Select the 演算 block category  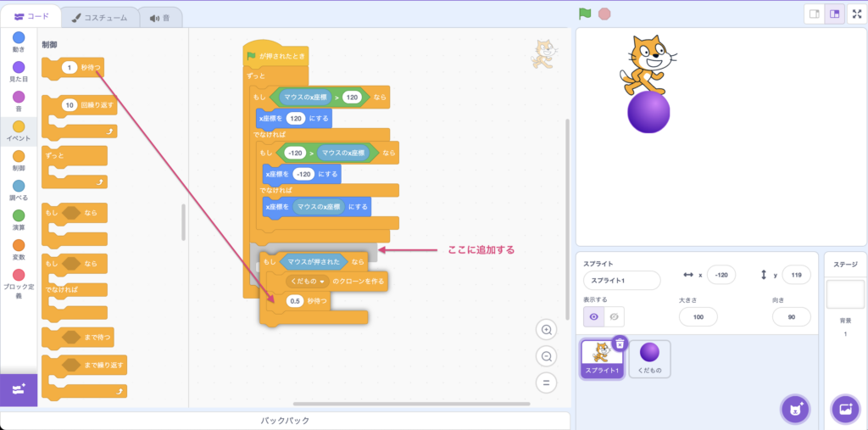click(19, 221)
